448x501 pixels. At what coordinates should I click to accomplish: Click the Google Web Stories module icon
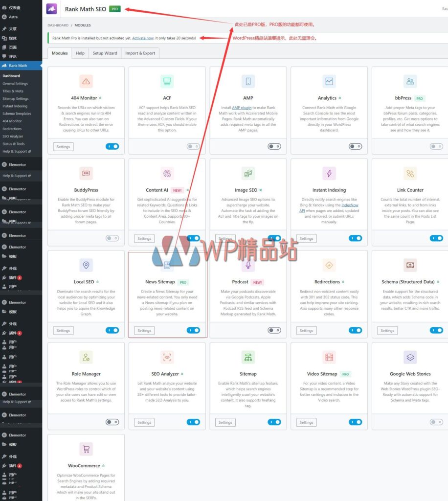coord(410,357)
